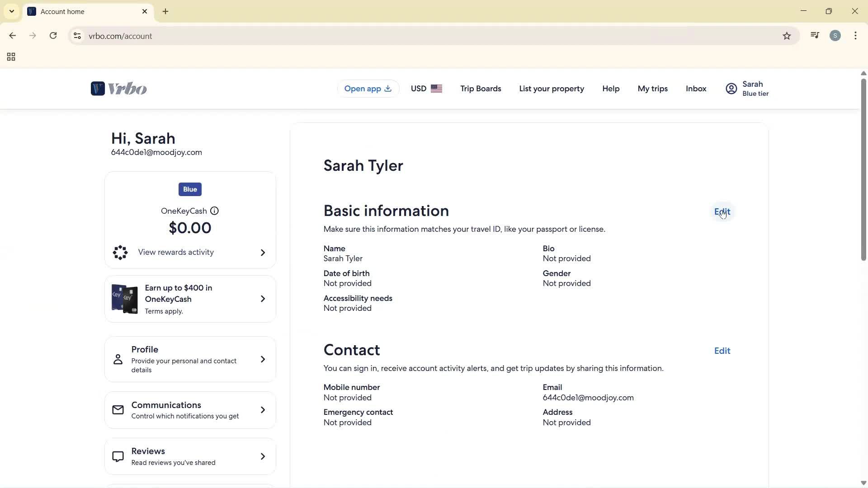The image size is (868, 488).
Task: Reload the page
Action: tap(53, 36)
